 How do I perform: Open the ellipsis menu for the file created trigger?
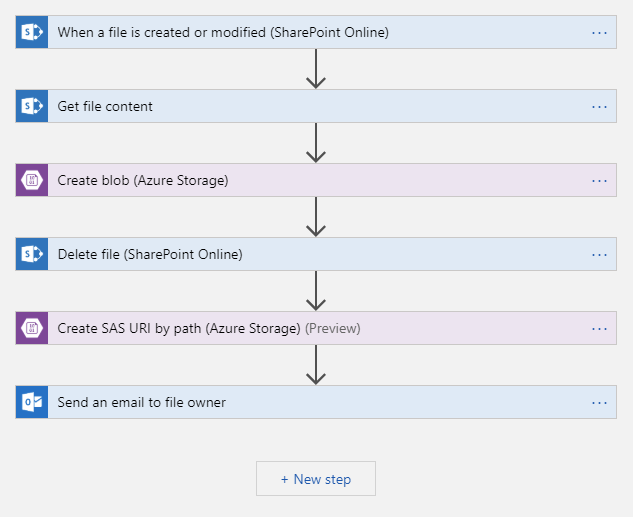point(599,33)
